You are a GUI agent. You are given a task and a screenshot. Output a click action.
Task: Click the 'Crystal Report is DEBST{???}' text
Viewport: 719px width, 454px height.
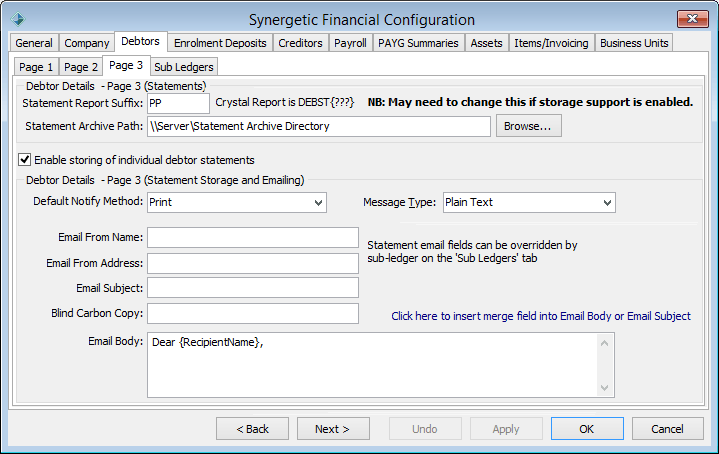(285, 102)
